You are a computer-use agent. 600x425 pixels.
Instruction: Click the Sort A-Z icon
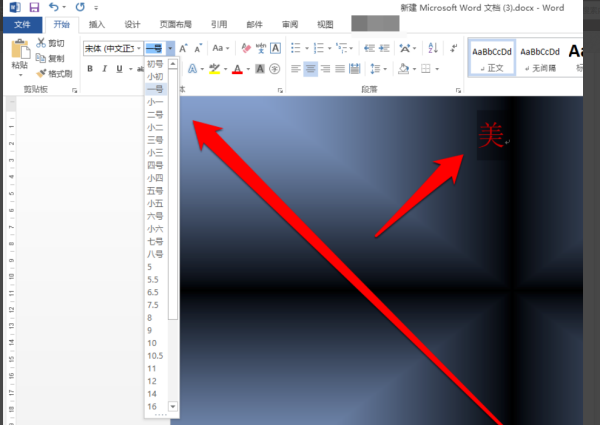click(433, 48)
